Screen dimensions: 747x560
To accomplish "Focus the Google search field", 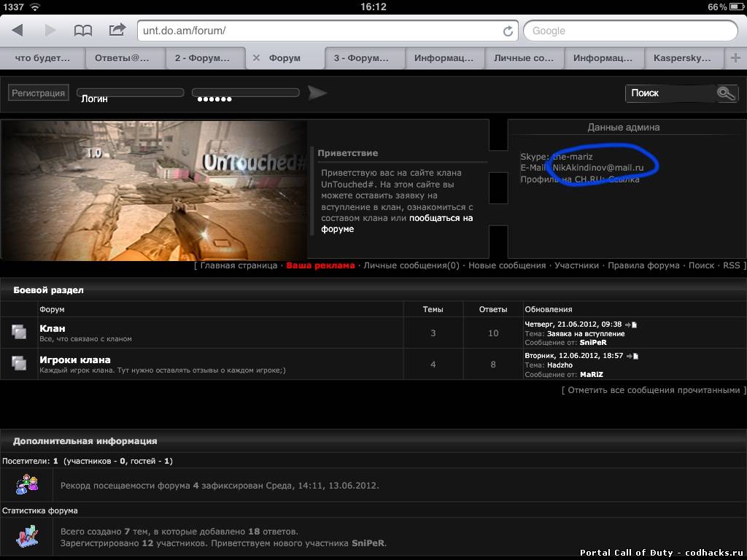I will (630, 31).
